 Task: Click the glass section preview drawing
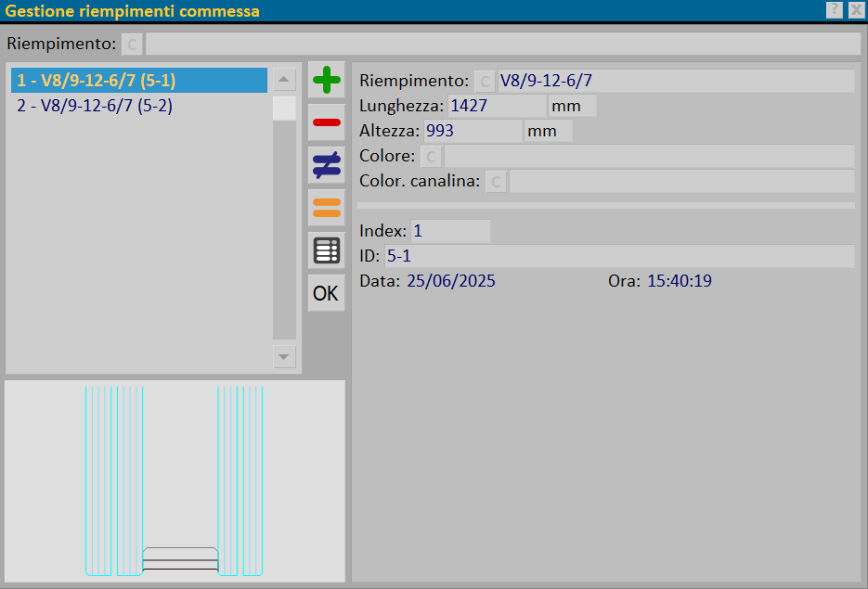(175, 481)
